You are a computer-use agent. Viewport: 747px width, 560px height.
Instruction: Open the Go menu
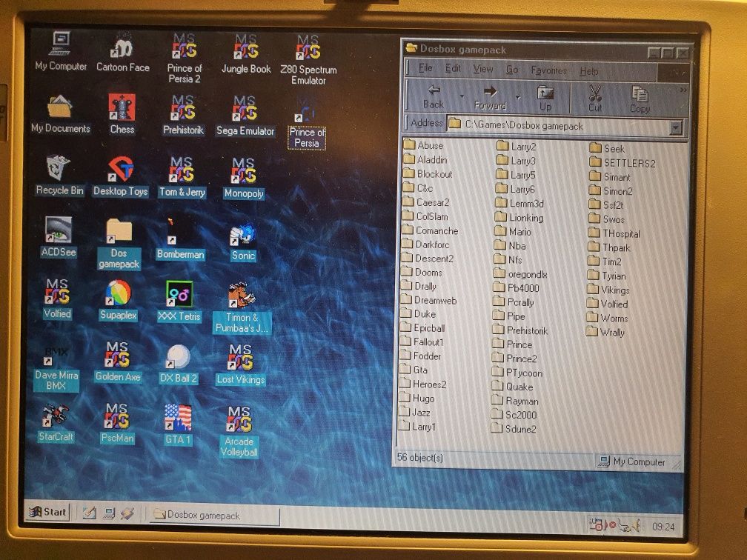(x=511, y=70)
